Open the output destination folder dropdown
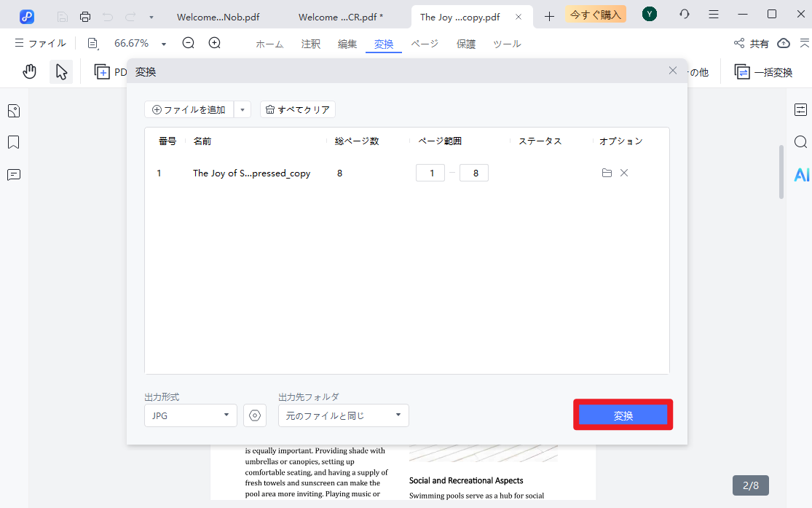 pyautogui.click(x=343, y=415)
